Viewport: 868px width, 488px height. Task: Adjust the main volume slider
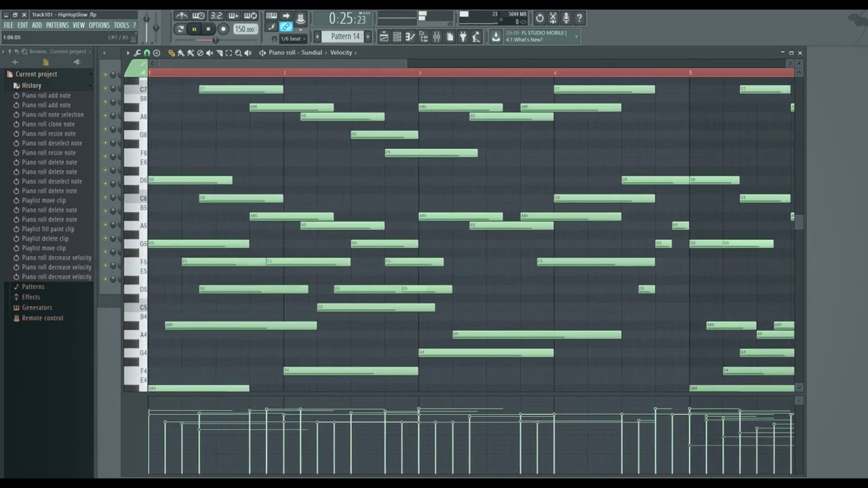pyautogui.click(x=146, y=25)
